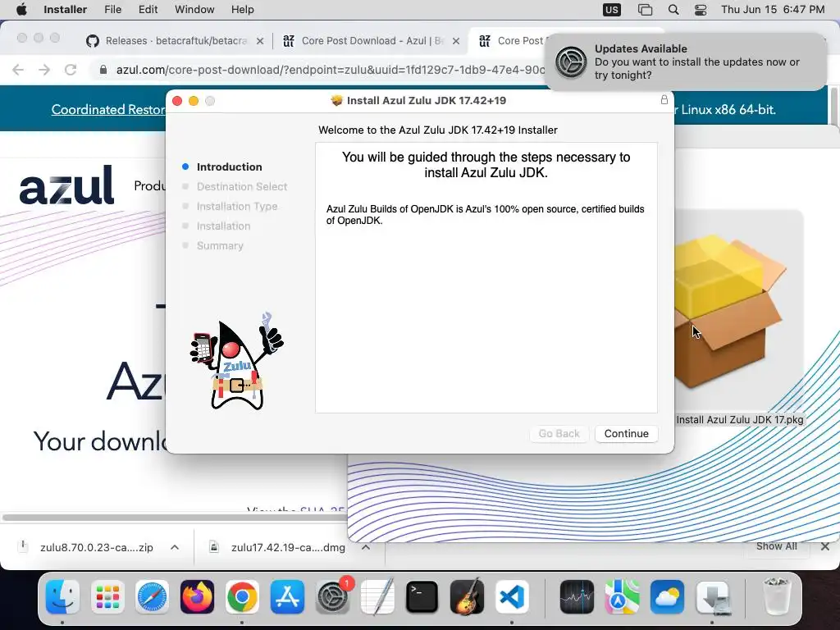Open App Store from the Dock

coord(287,596)
